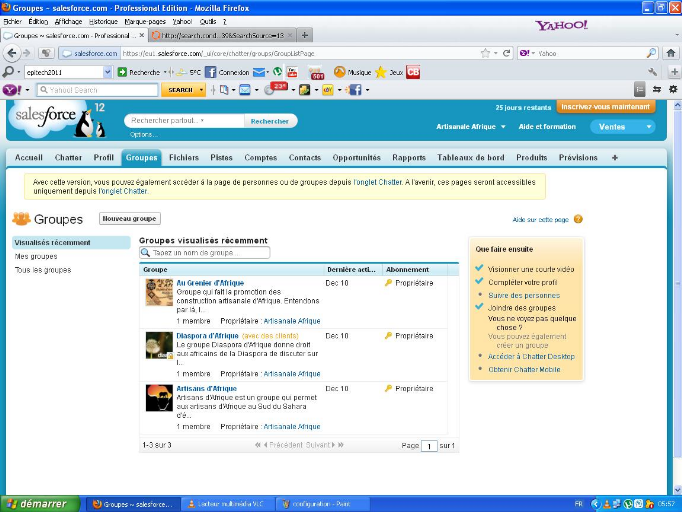Click the Aide sur cette page link
The width and height of the screenshot is (682, 512).
click(541, 220)
